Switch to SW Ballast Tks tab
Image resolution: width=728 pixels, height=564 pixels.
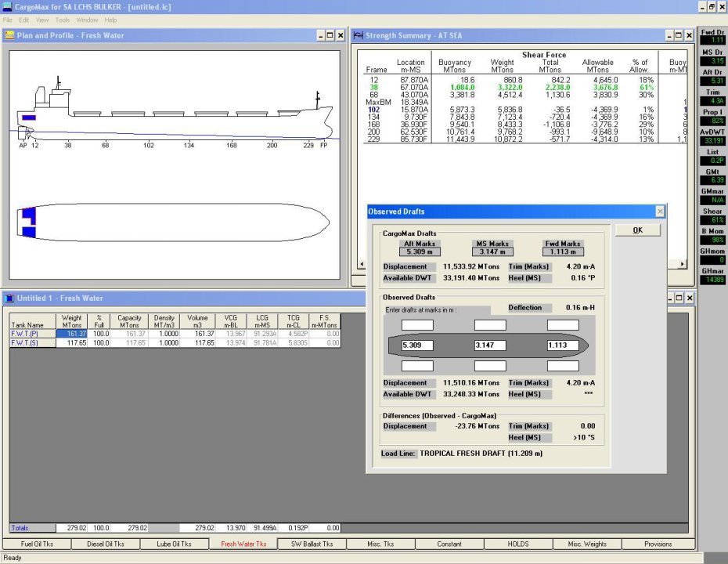click(312, 544)
